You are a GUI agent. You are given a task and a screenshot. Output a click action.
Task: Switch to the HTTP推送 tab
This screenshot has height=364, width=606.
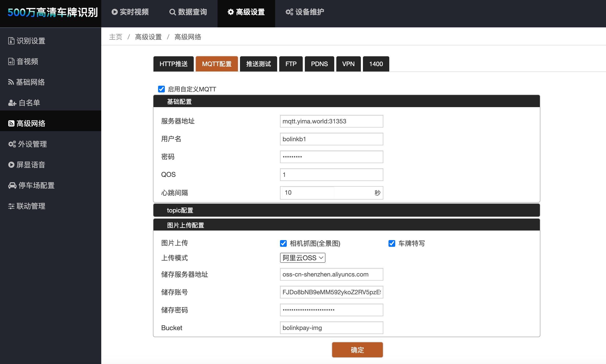[x=174, y=64]
